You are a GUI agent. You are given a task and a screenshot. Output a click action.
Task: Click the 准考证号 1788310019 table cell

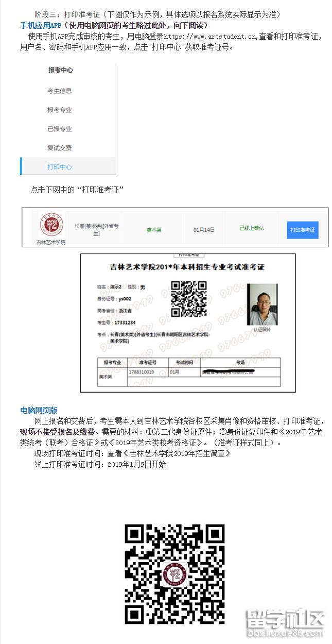[x=142, y=372]
